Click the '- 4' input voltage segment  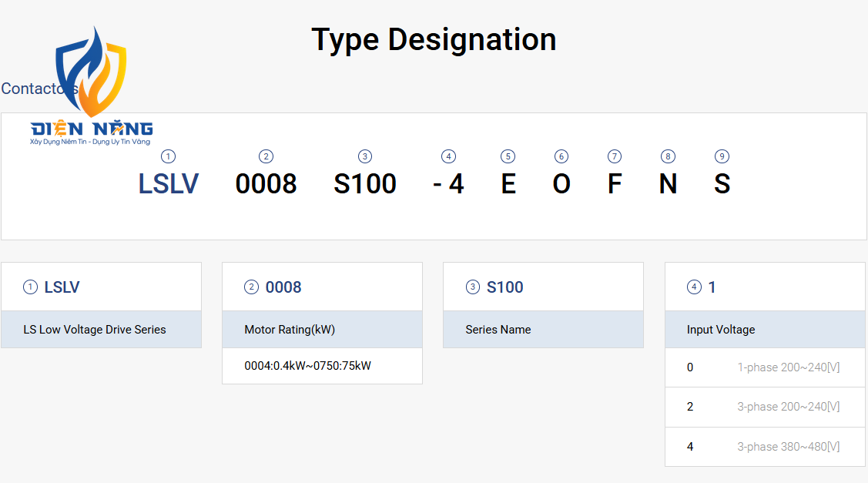point(448,184)
